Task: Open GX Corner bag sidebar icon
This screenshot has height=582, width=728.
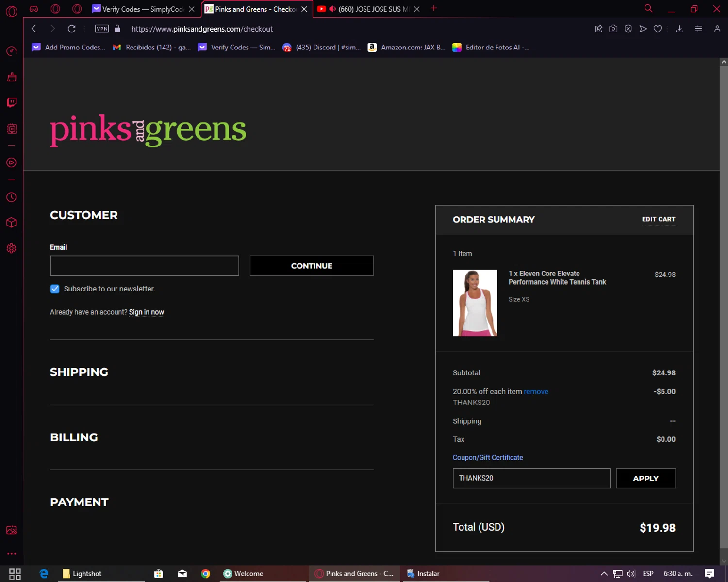Action: click(12, 77)
